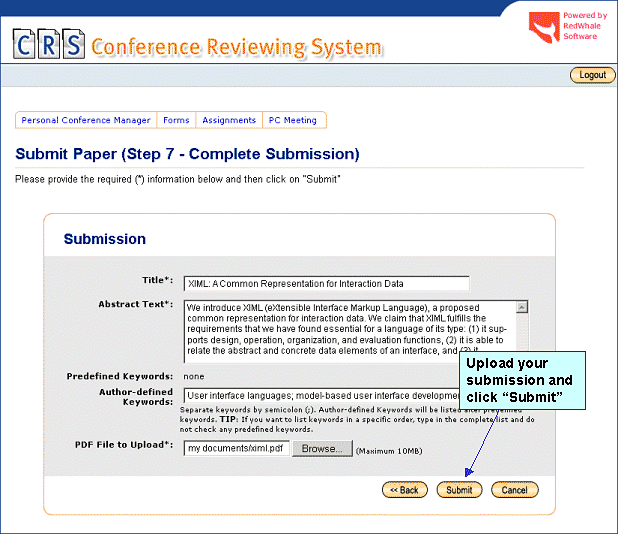Click the Author-defined Keywords field
Screen dimensions: 618x534
(320, 396)
